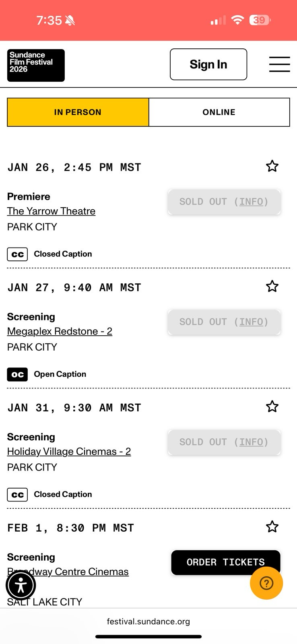Screen dimensions: 297x644
Task: Favorite the Feb 1 8:30 PM screening
Action: [272, 527]
